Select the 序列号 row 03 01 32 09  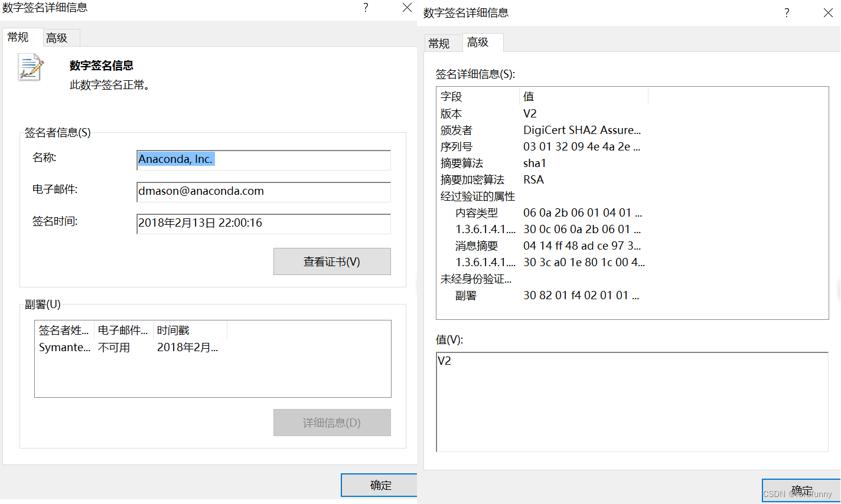(x=632, y=146)
